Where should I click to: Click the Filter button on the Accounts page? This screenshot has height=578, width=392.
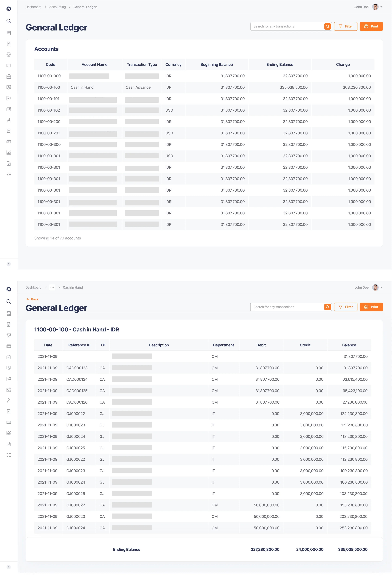click(345, 26)
